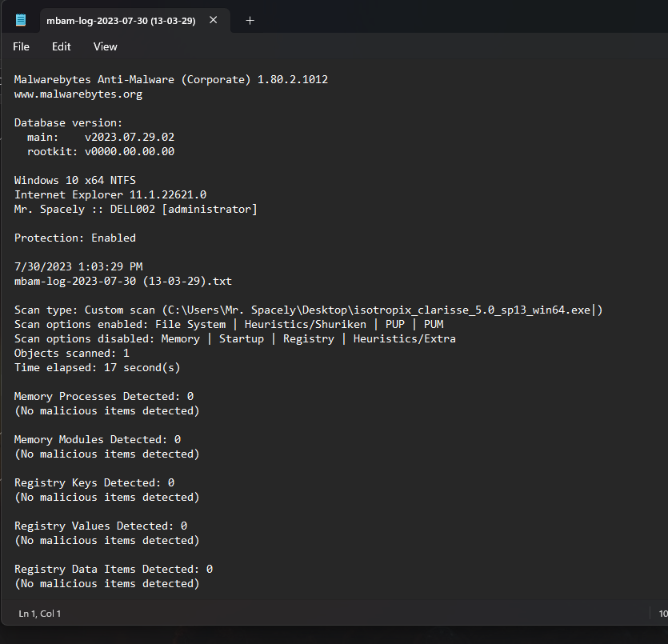Image resolution: width=668 pixels, height=644 pixels.
Task: Click the 'Objects scanned: 1' line
Action: (71, 353)
